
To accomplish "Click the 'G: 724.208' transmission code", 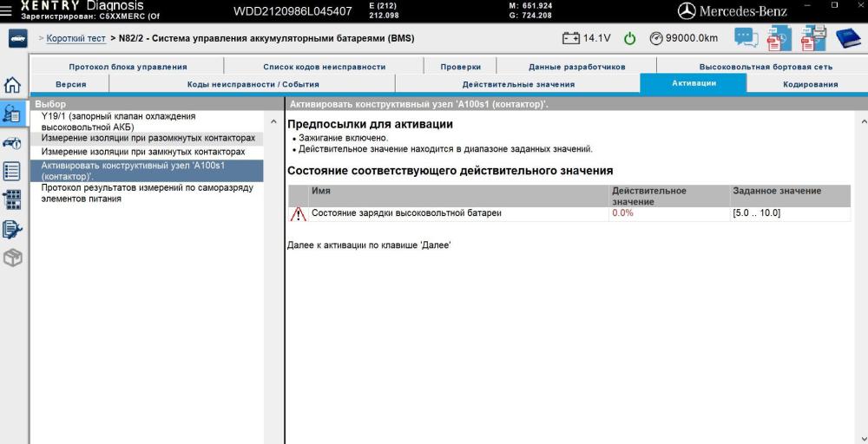I will [529, 16].
